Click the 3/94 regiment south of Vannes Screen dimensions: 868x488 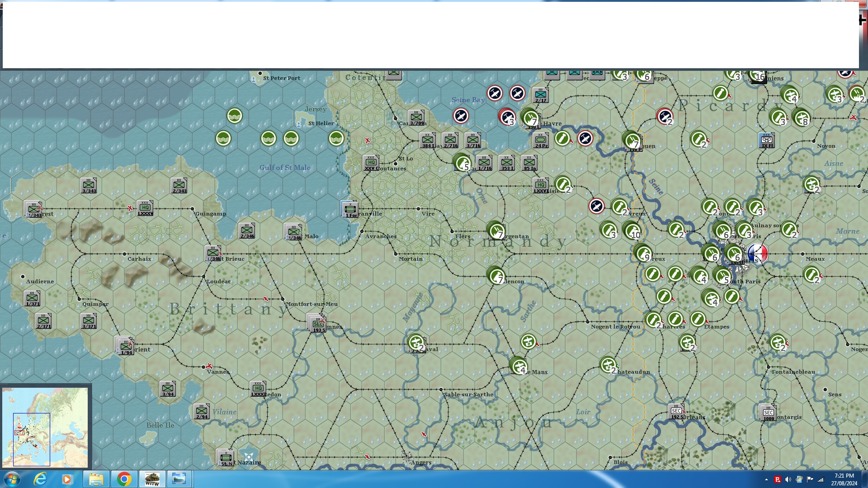coord(168,389)
